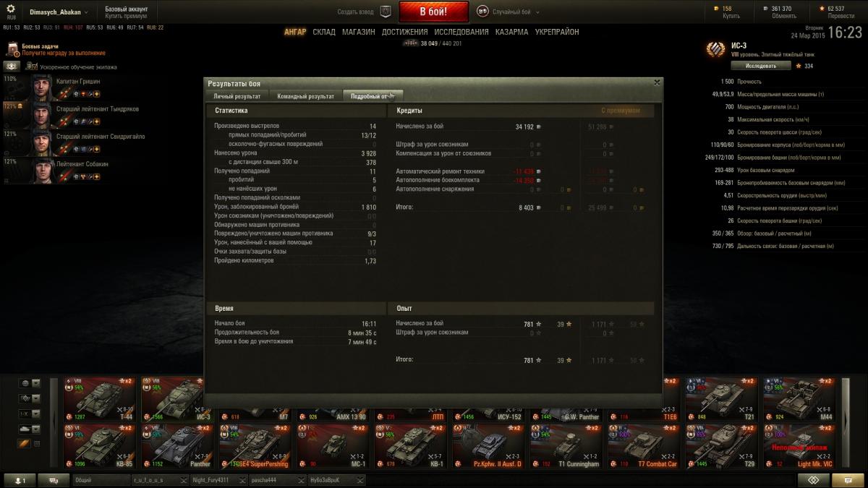Screen dimensions: 868x488
Task: Click the random battle mode icon
Action: click(482, 12)
